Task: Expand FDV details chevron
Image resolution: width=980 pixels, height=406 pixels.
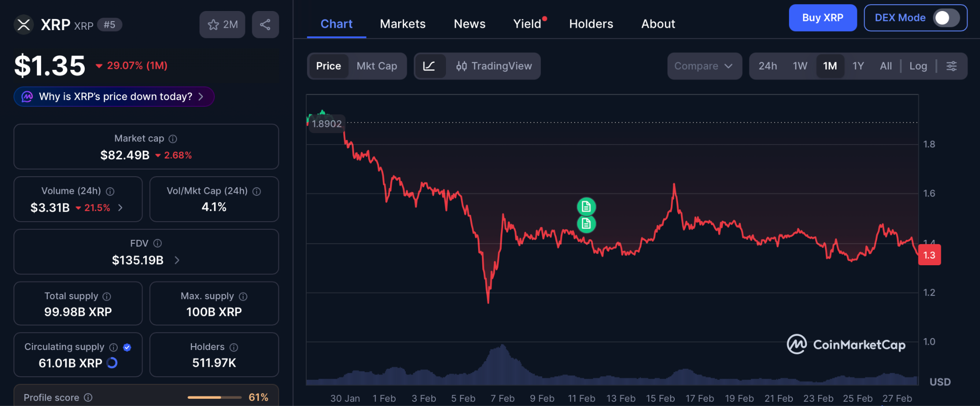Action: (x=177, y=260)
